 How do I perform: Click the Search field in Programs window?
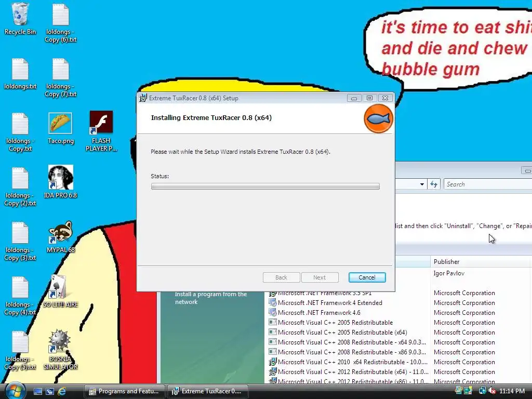[x=488, y=184]
